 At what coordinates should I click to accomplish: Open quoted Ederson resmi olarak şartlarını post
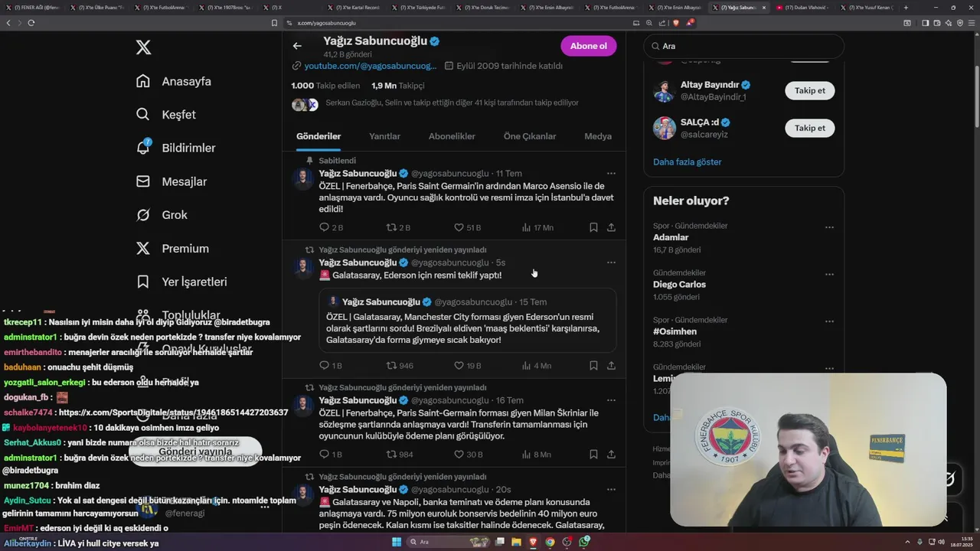pos(468,320)
